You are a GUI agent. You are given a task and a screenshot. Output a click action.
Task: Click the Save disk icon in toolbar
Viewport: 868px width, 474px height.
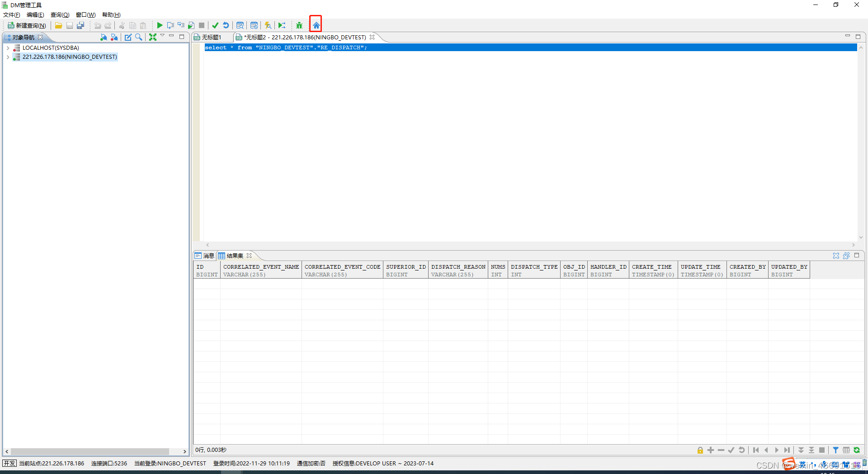point(70,25)
